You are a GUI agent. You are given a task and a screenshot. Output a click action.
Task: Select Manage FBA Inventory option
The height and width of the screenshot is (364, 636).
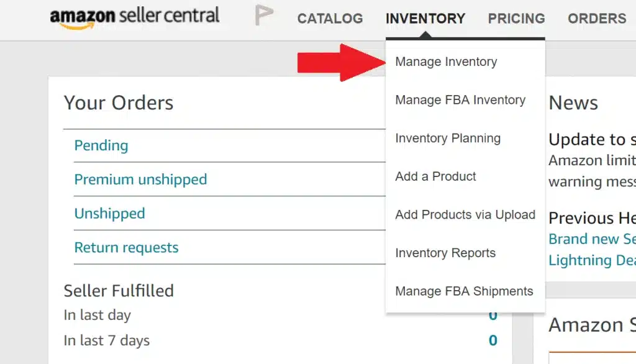(460, 99)
